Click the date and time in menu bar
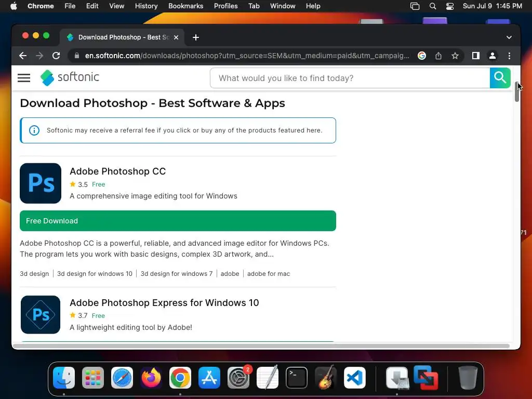This screenshot has height=399, width=532. click(x=493, y=6)
